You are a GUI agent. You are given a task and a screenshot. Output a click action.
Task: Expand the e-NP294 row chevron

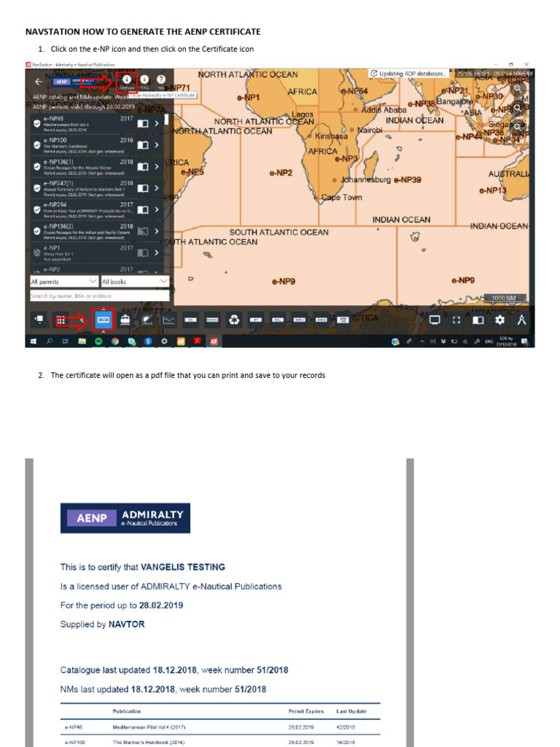point(157,209)
